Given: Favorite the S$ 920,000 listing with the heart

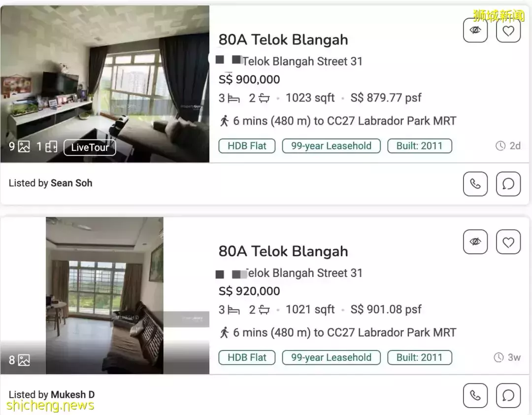Looking at the screenshot, I should (x=508, y=242).
